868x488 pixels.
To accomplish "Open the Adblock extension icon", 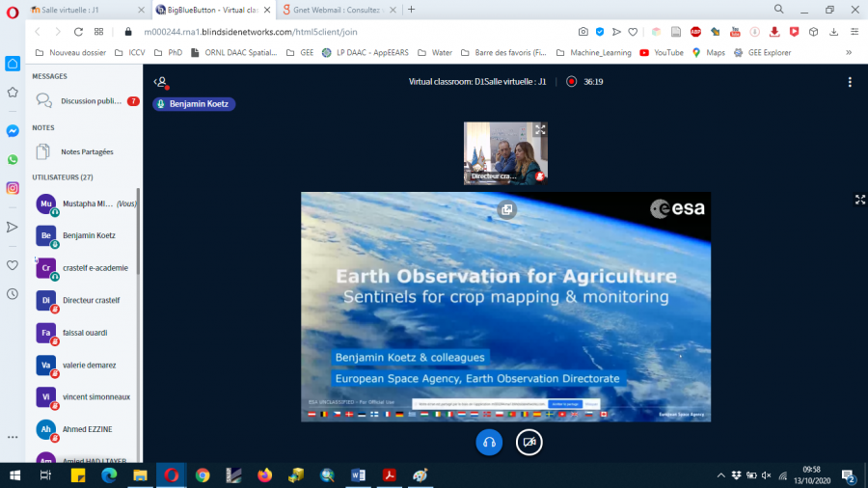I will [x=695, y=32].
